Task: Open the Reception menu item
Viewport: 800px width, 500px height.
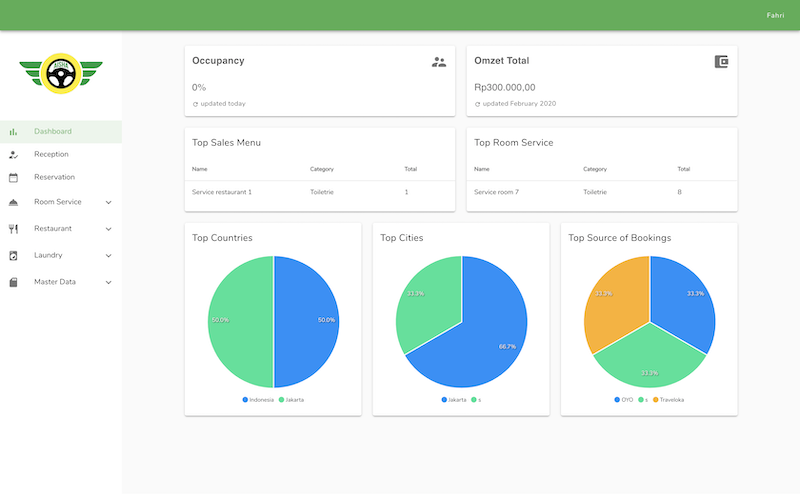Action: tap(51, 154)
